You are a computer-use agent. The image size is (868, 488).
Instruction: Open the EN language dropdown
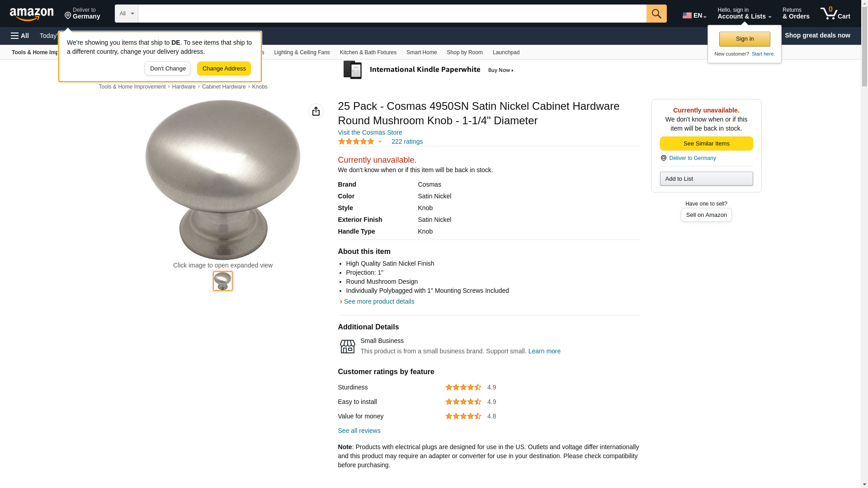coord(694,15)
